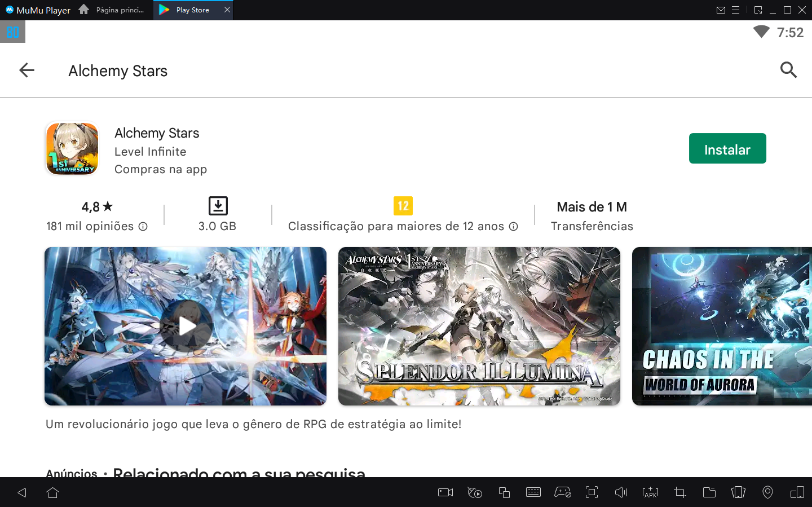Click the crop tool icon
812x507 pixels.
tap(680, 492)
